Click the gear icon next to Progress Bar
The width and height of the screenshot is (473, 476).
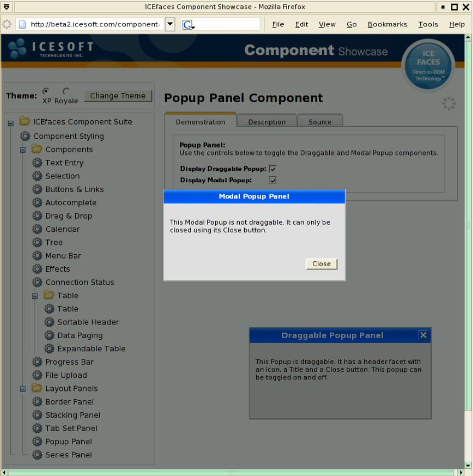37,362
